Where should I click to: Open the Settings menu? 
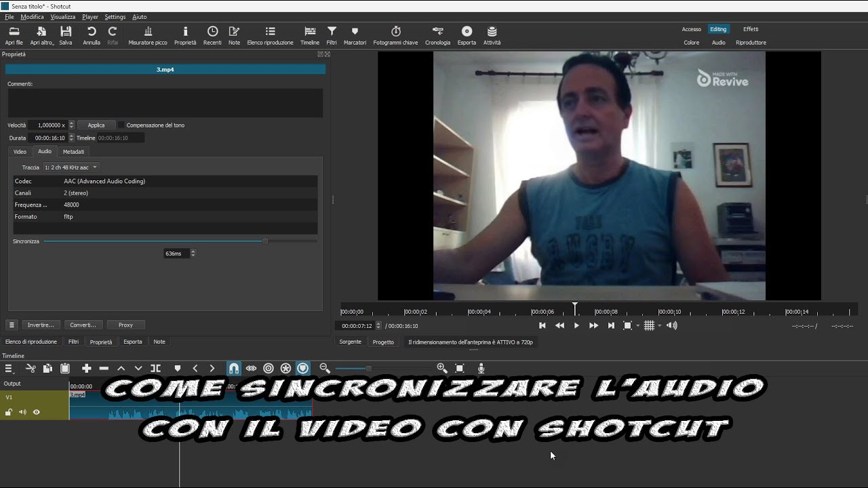click(x=115, y=16)
